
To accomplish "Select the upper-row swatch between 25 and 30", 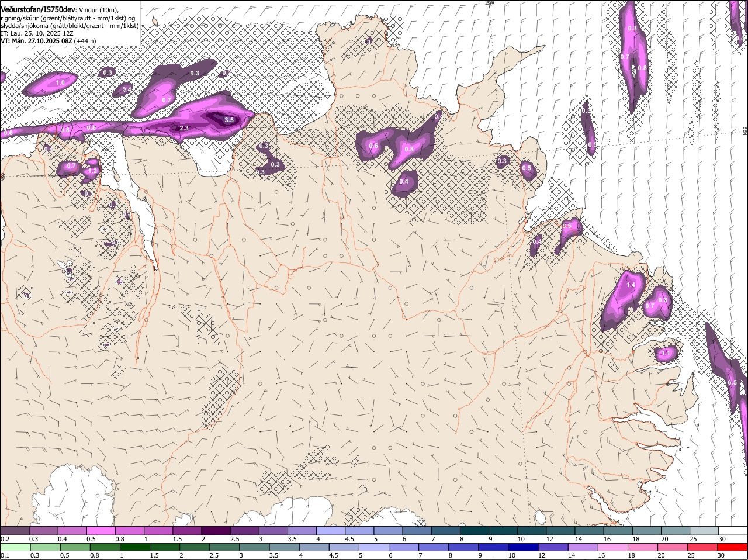I will tap(703, 531).
